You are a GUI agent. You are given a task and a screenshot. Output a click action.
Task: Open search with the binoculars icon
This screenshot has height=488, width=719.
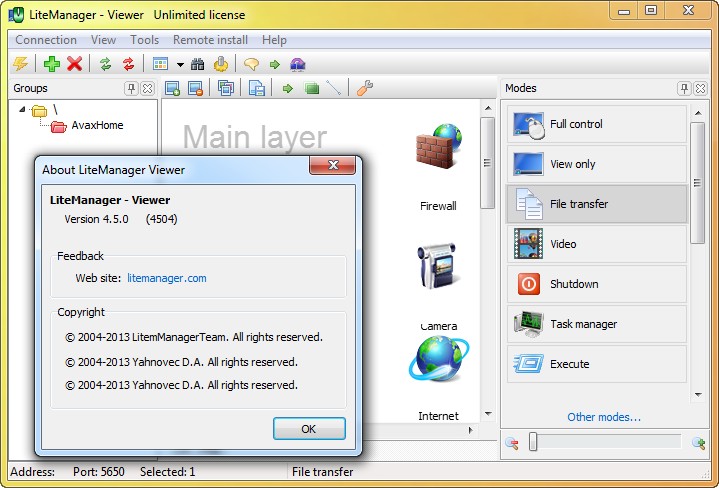coord(198,64)
